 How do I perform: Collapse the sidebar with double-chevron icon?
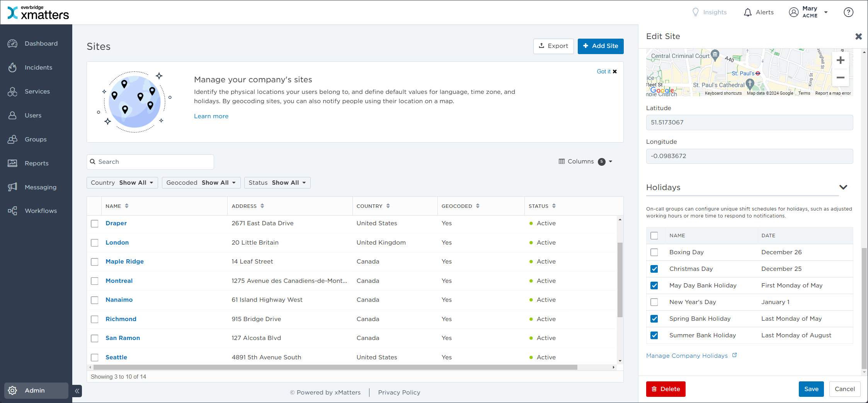tap(77, 391)
